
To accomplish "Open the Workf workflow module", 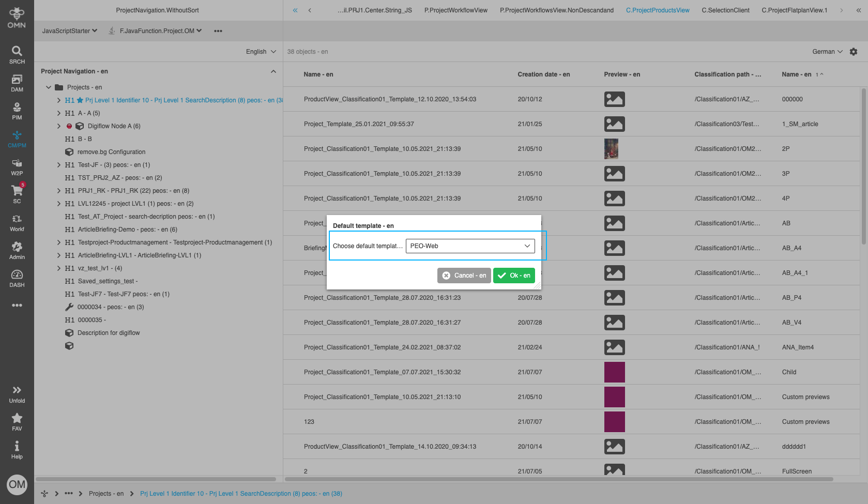I will [x=17, y=222].
